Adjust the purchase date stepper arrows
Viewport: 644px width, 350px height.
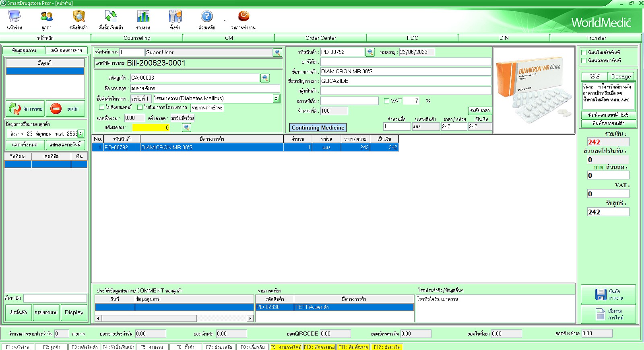(81, 134)
